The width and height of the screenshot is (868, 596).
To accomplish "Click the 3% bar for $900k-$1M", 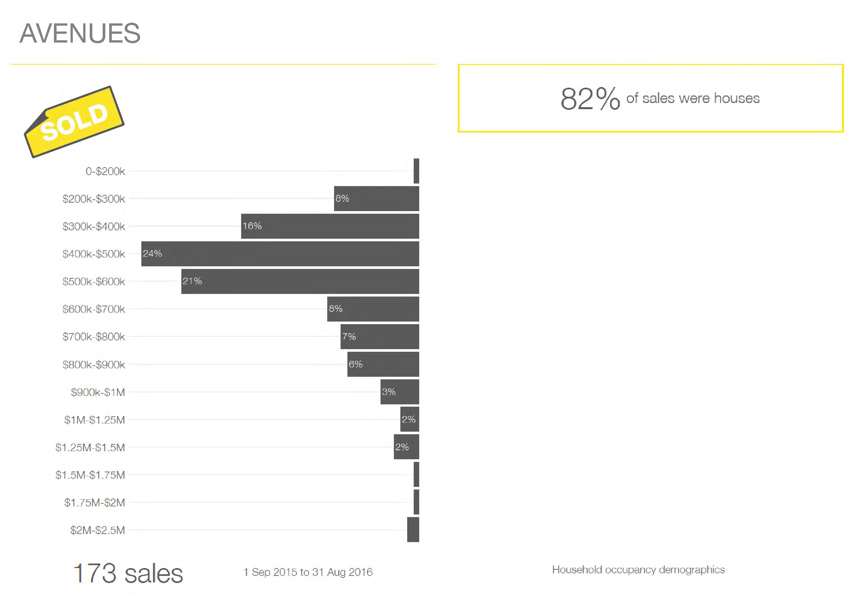I will coord(399,392).
